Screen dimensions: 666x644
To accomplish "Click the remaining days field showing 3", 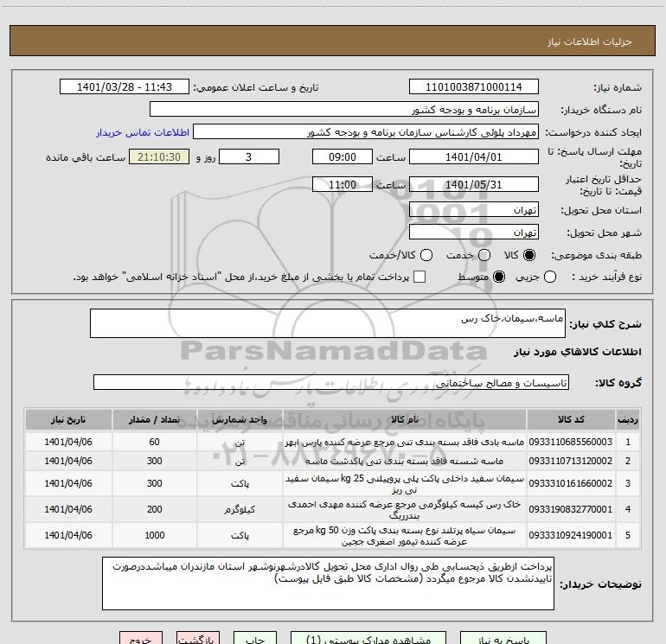I will 249,156.
